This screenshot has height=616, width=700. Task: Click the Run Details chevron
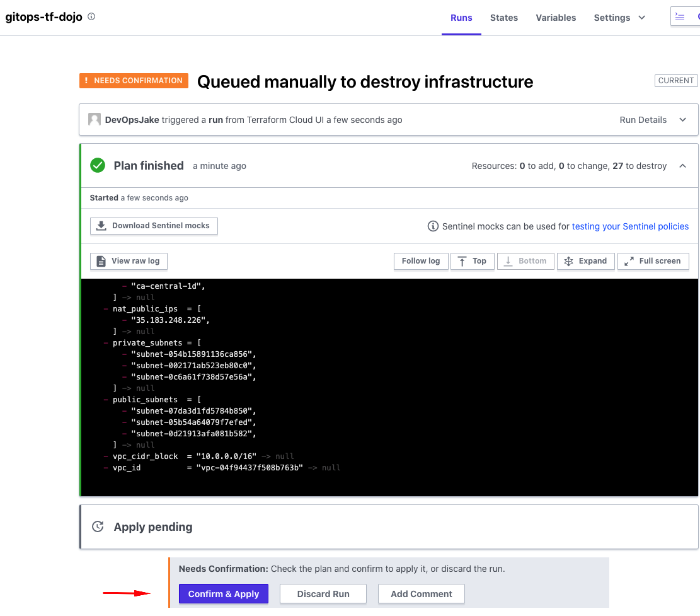coord(682,120)
